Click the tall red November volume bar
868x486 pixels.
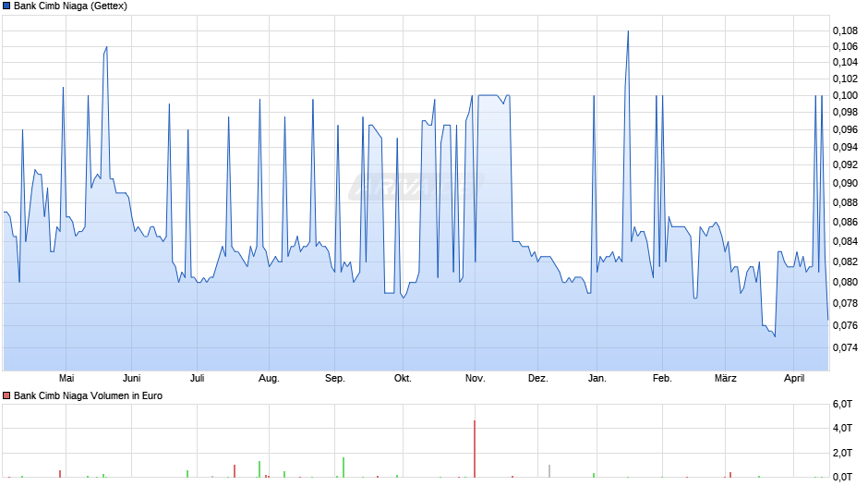tap(475, 449)
